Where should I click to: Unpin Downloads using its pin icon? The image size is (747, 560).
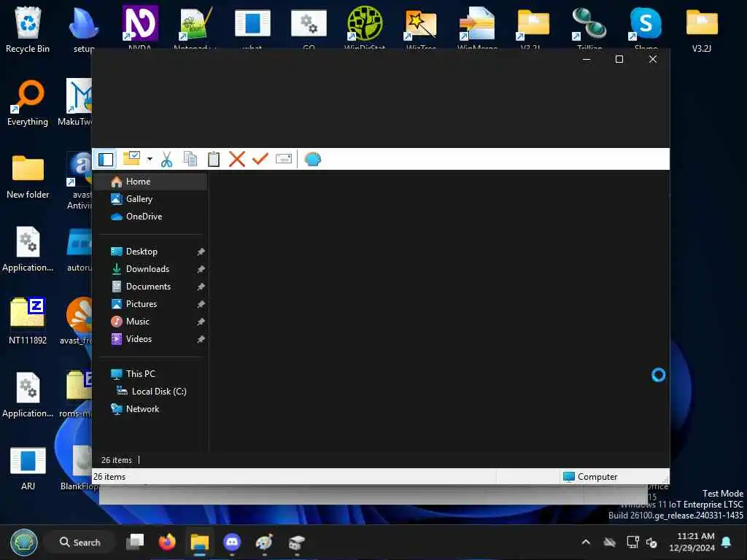(x=201, y=269)
